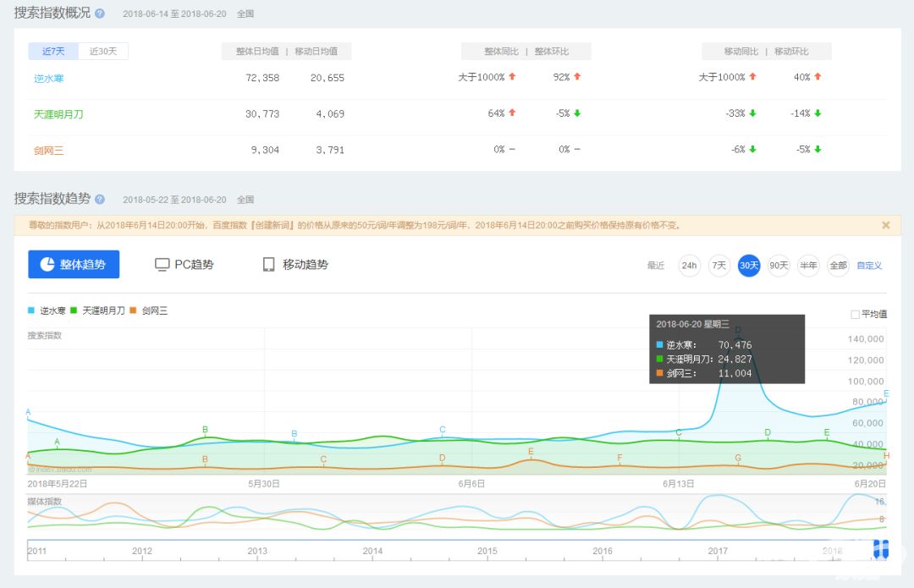Open the 自定义 custom date range
The height and width of the screenshot is (588, 914).
[x=869, y=266]
